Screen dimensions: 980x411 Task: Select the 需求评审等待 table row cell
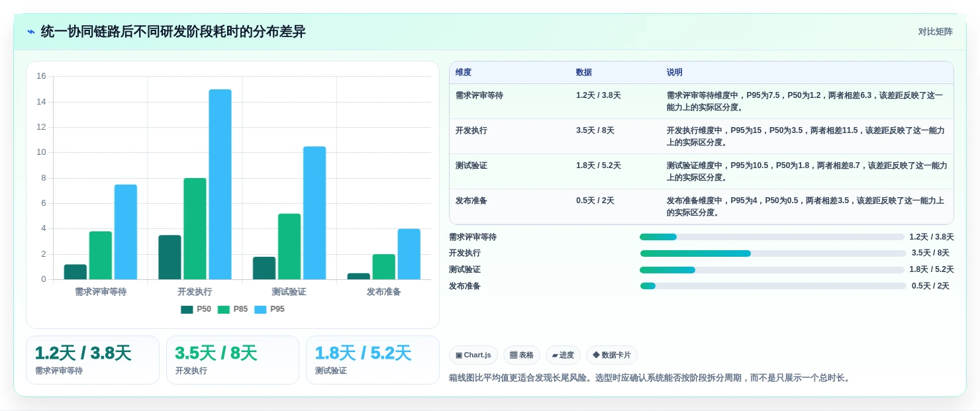coord(510,101)
